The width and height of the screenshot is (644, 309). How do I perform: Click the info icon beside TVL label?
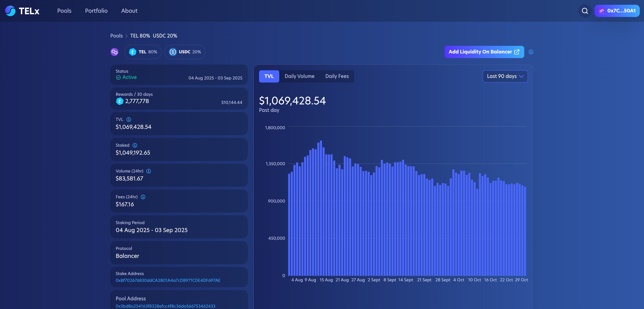[129, 119]
